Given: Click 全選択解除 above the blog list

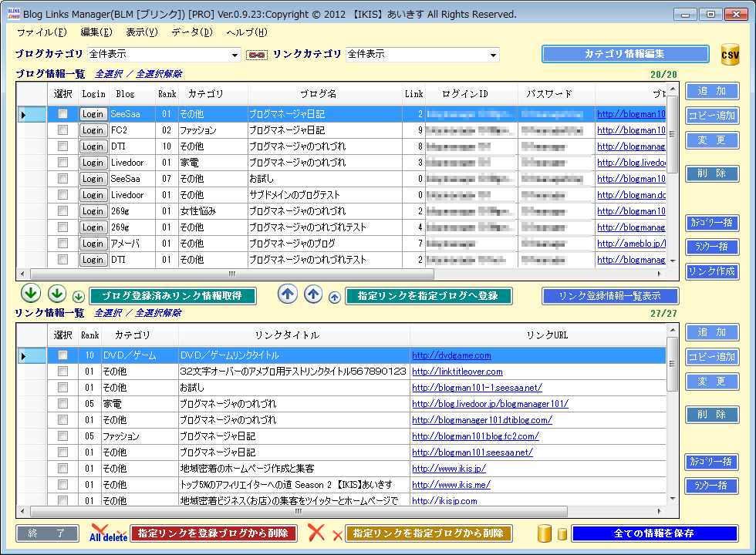Looking at the screenshot, I should pyautogui.click(x=159, y=74).
